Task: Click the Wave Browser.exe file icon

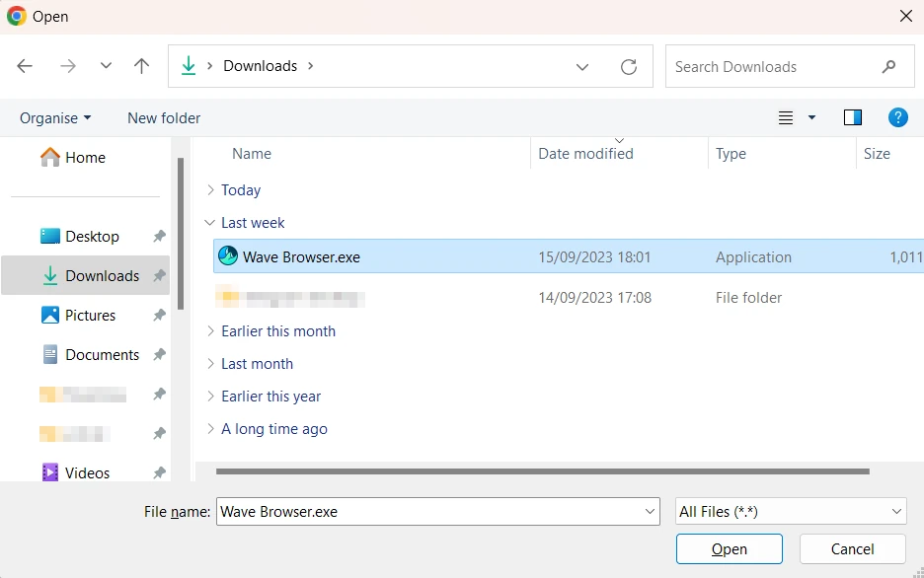Action: (x=228, y=256)
